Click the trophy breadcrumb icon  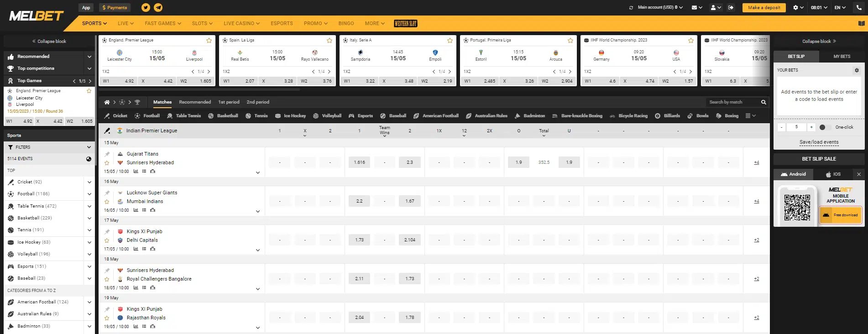click(137, 102)
